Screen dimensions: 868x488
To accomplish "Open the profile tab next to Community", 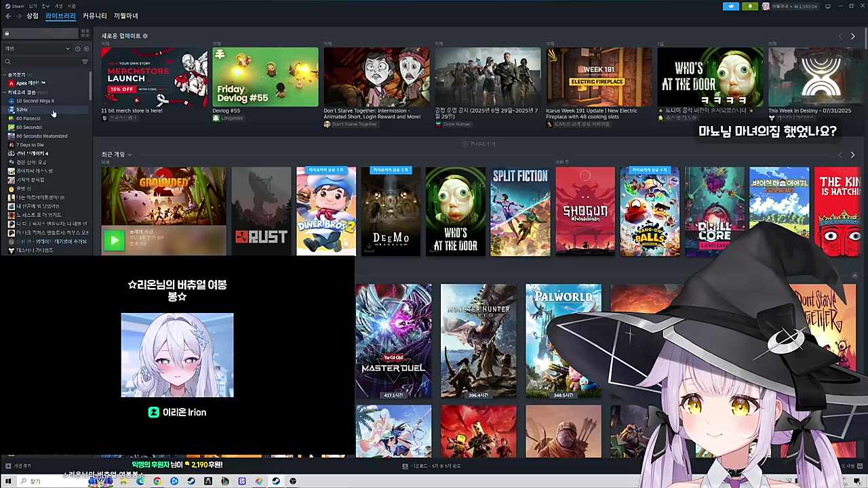I will pyautogui.click(x=126, y=16).
